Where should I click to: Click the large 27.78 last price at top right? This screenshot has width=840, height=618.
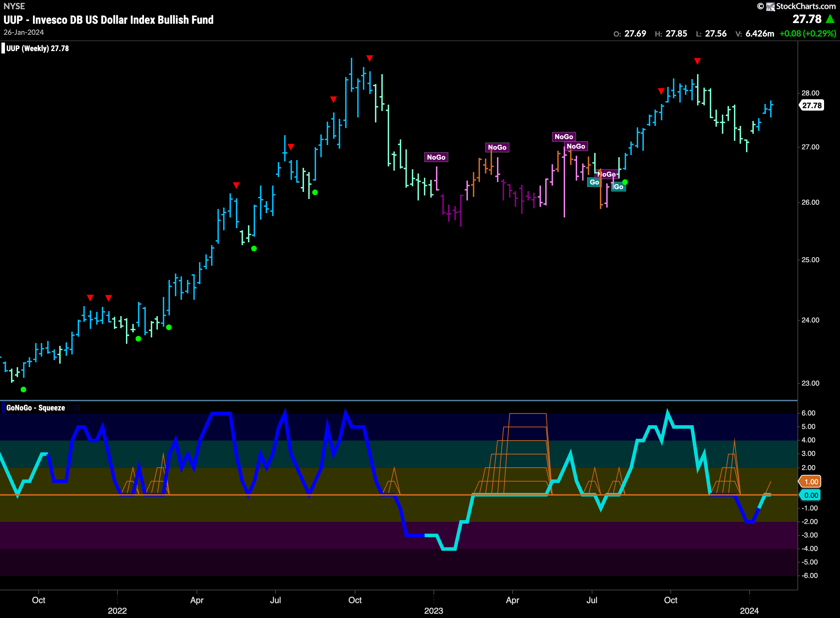(807, 19)
